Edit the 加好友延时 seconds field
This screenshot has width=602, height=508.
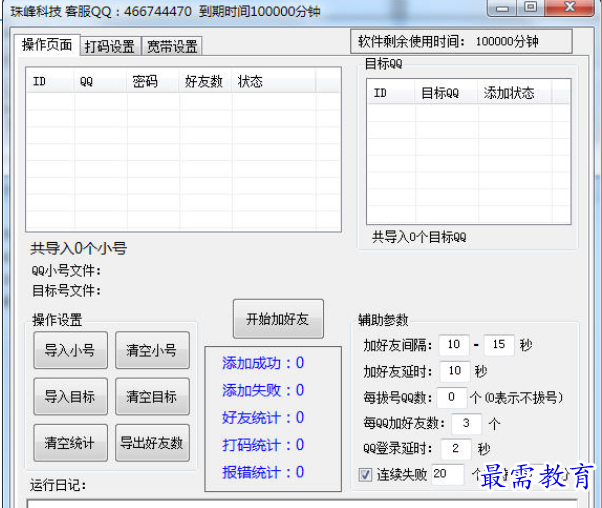coord(455,371)
